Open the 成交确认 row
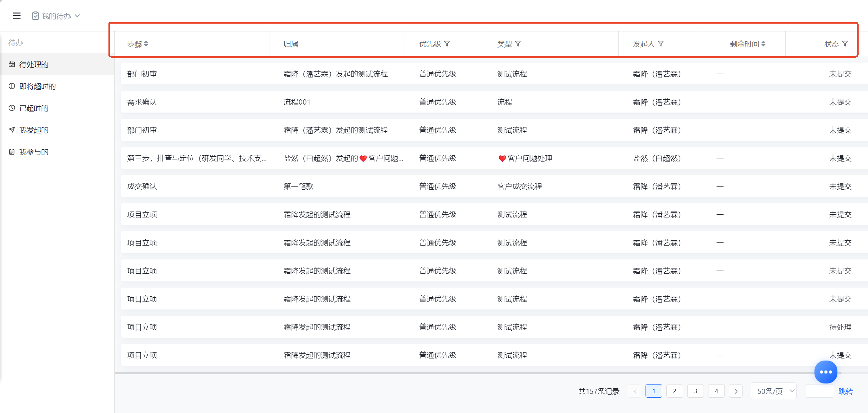The height and width of the screenshot is (413, 868). point(494,186)
